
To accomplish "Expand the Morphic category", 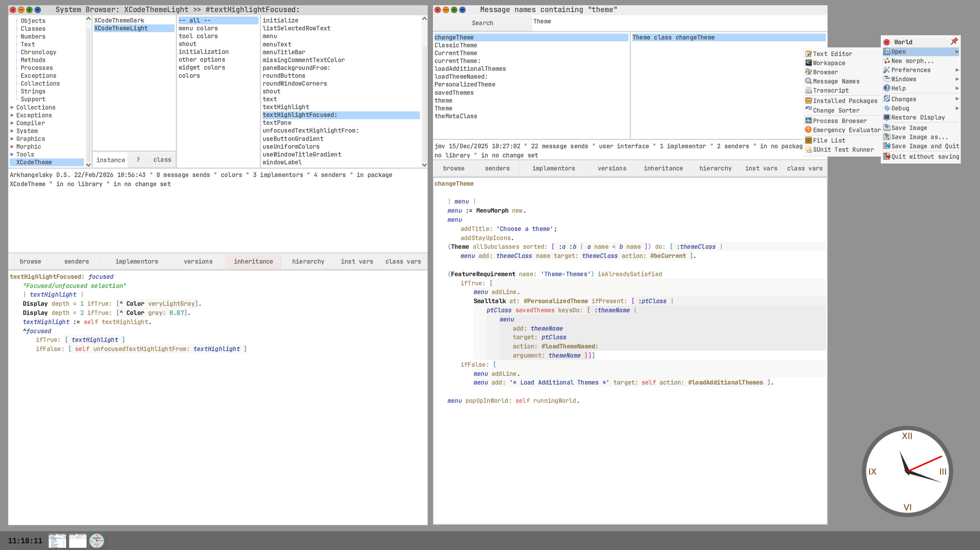I will coord(12,147).
